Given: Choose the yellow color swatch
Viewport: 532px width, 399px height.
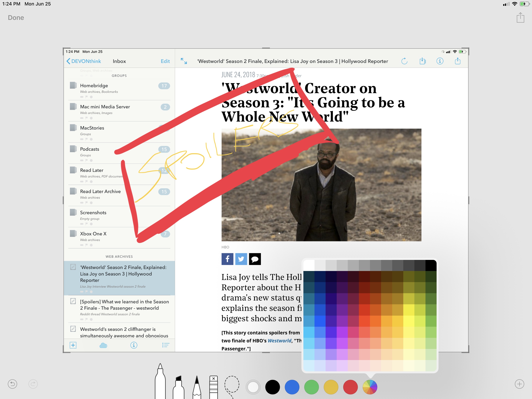Looking at the screenshot, I should (331, 387).
